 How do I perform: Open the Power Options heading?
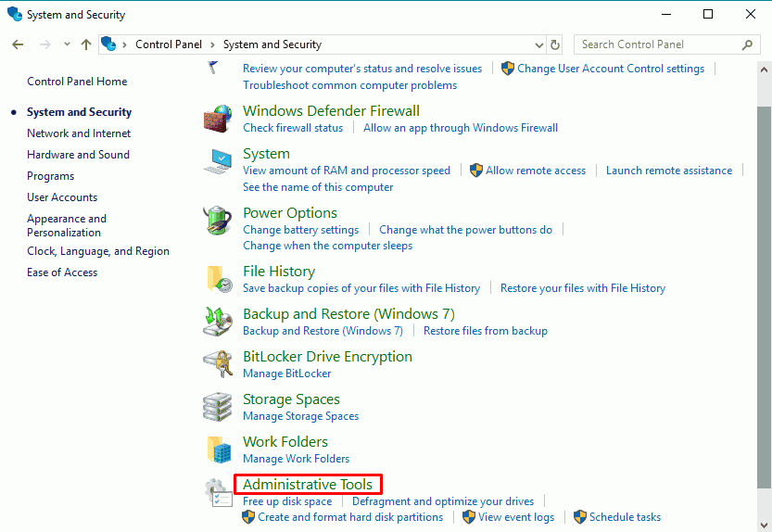290,213
